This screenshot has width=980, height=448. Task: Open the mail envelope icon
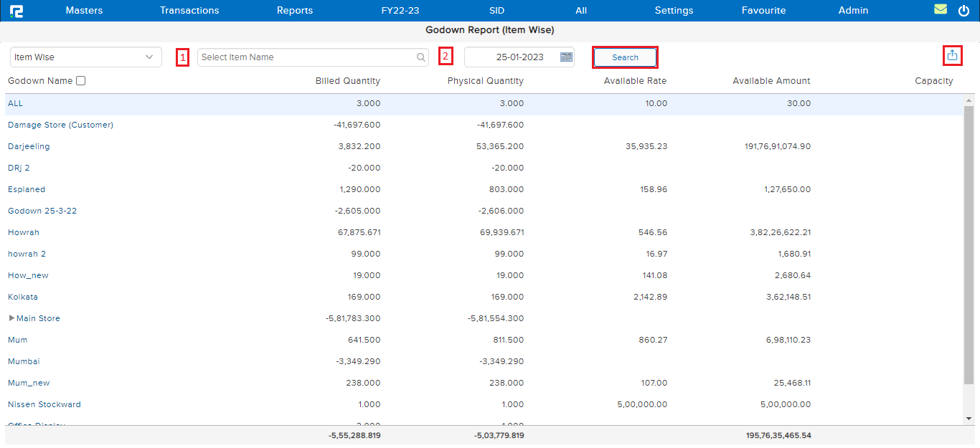click(941, 10)
